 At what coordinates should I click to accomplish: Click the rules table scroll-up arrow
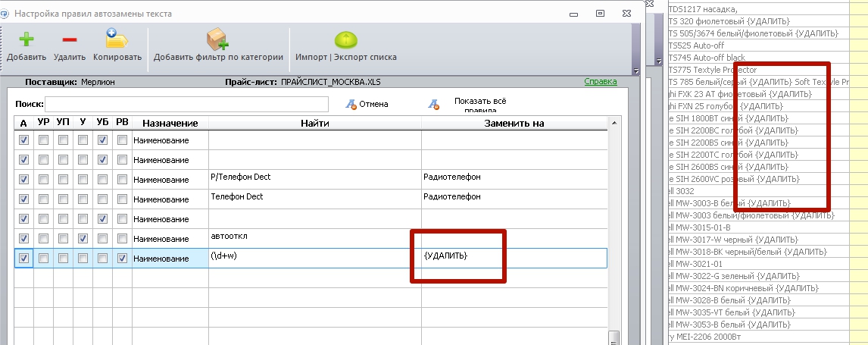614,122
